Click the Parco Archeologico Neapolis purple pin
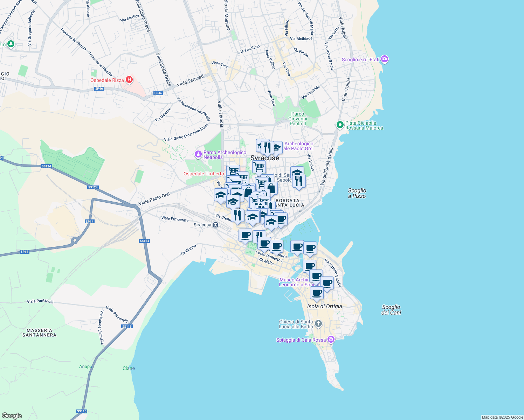Image resolution: width=524 pixels, height=420 pixels. click(198, 154)
